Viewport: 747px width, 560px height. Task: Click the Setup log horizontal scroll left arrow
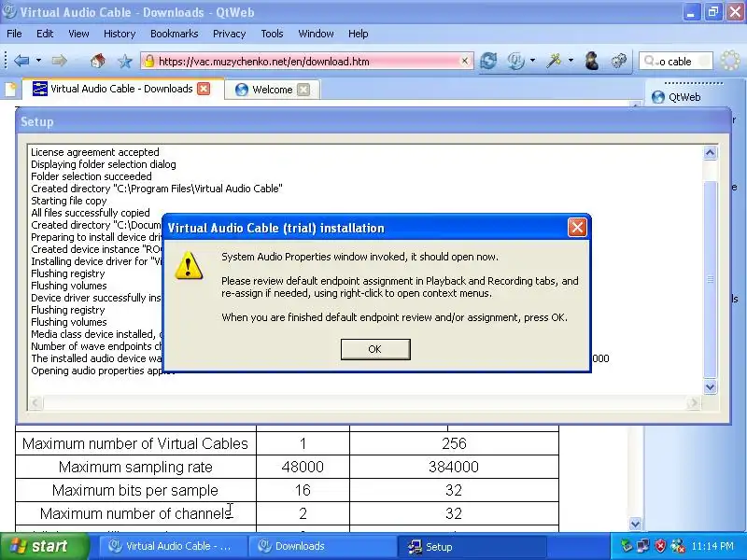35,403
